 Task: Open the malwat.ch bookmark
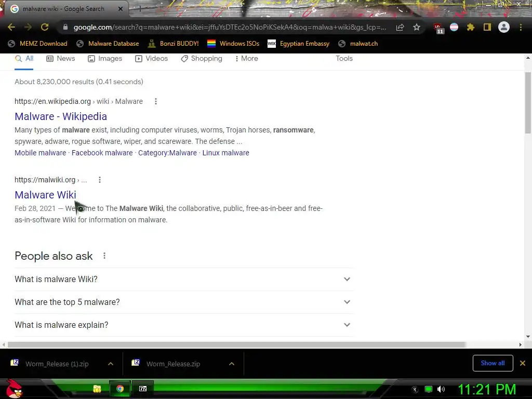point(358,44)
